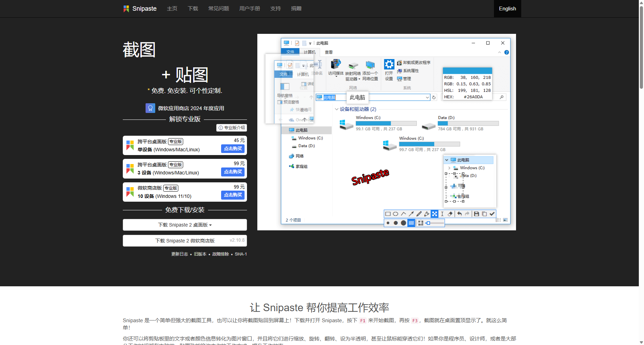Pick the largest brush size dot in the demo toolbar
The width and height of the screenshot is (644, 345).
(404, 223)
